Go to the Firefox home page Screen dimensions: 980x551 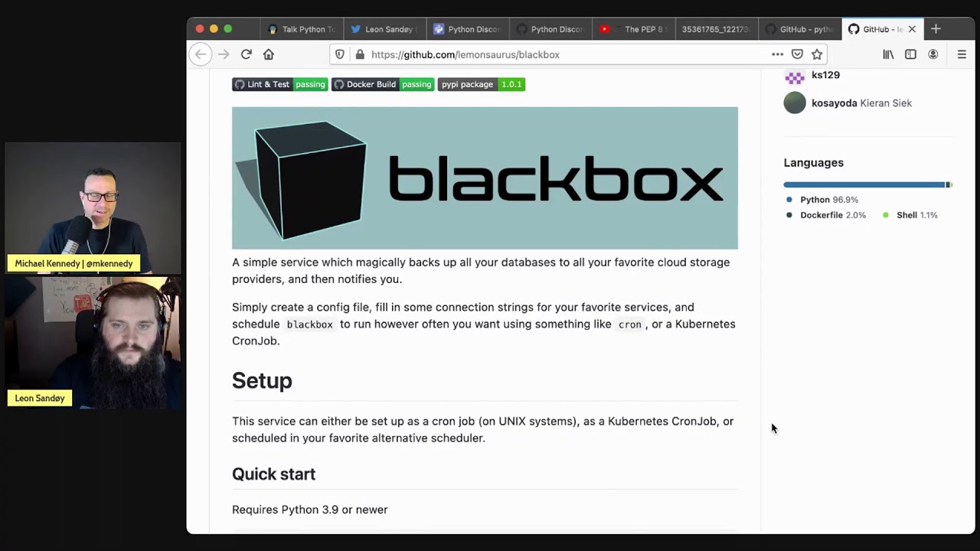tap(269, 54)
